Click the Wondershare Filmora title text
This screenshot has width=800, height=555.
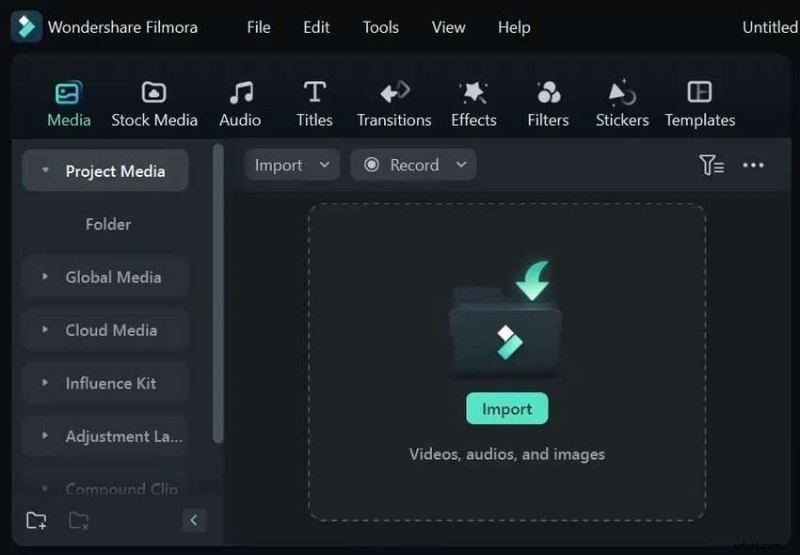point(122,27)
